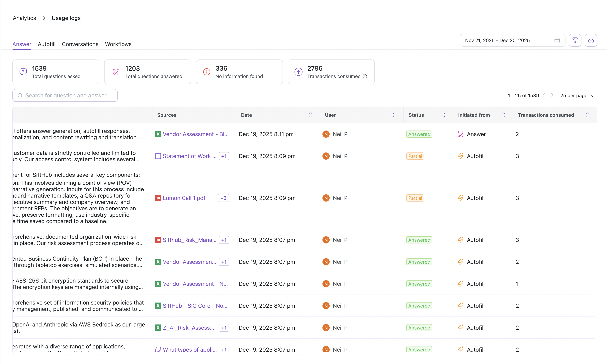The width and height of the screenshot is (607, 364).
Task: Expand +1 sources beside Statement of Work
Action: coord(224,156)
